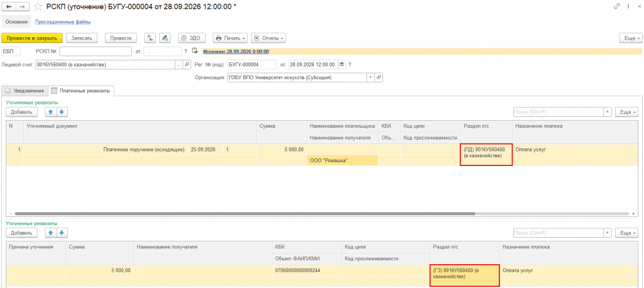
Task: Click the empty РСКП date field
Action: [x=162, y=52]
